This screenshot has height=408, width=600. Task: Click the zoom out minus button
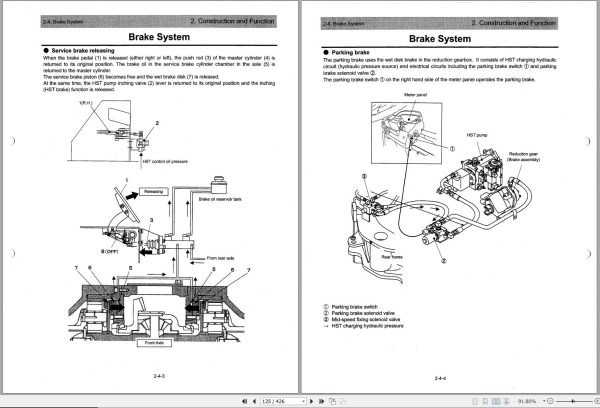coord(550,401)
